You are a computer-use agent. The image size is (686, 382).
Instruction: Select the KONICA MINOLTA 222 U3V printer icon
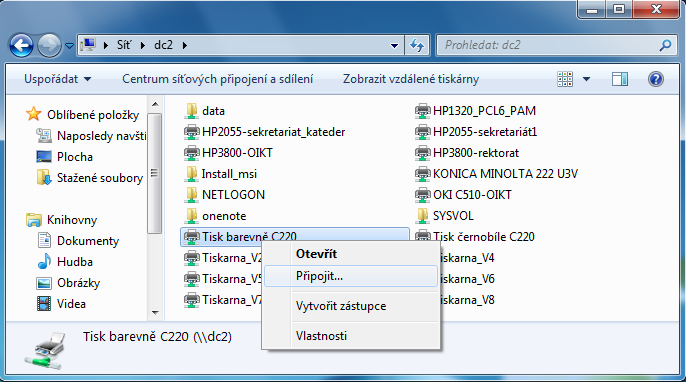pyautogui.click(x=423, y=174)
